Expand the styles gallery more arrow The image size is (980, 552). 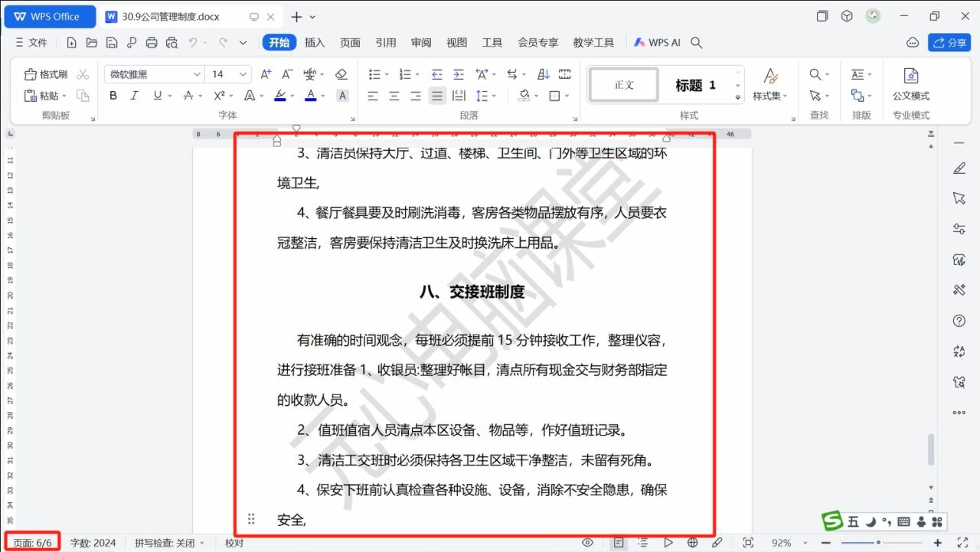coord(738,97)
